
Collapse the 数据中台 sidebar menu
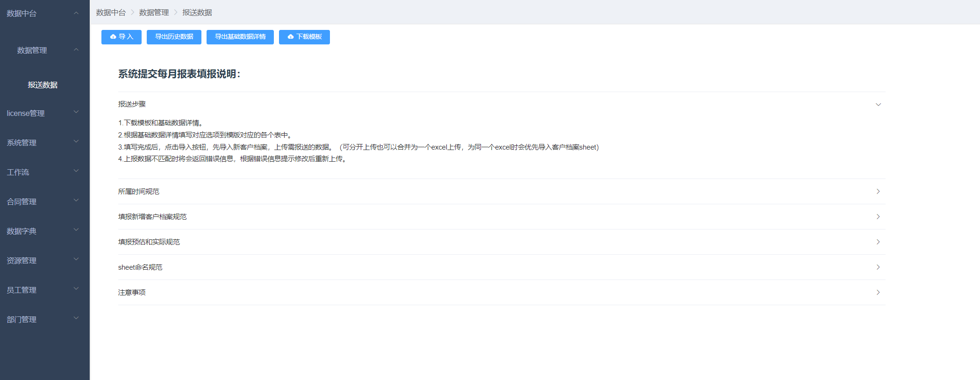click(45, 14)
